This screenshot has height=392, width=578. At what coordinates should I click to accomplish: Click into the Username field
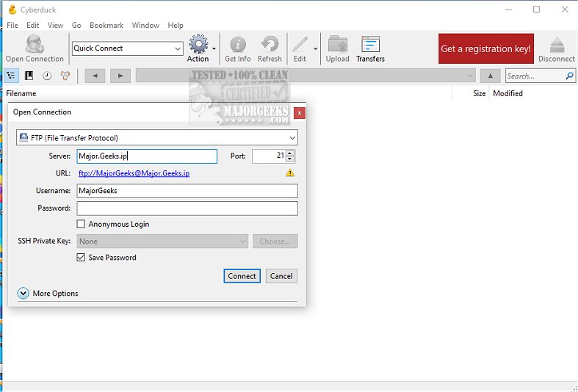[187, 191]
